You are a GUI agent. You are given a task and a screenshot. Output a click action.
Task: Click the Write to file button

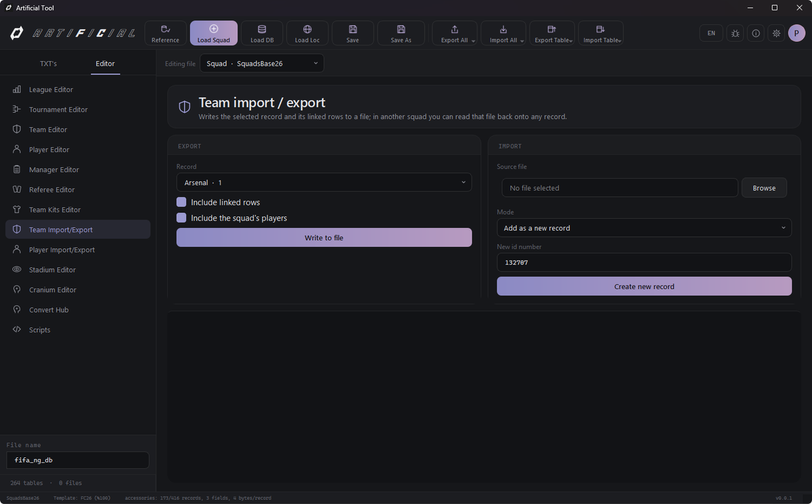324,237
